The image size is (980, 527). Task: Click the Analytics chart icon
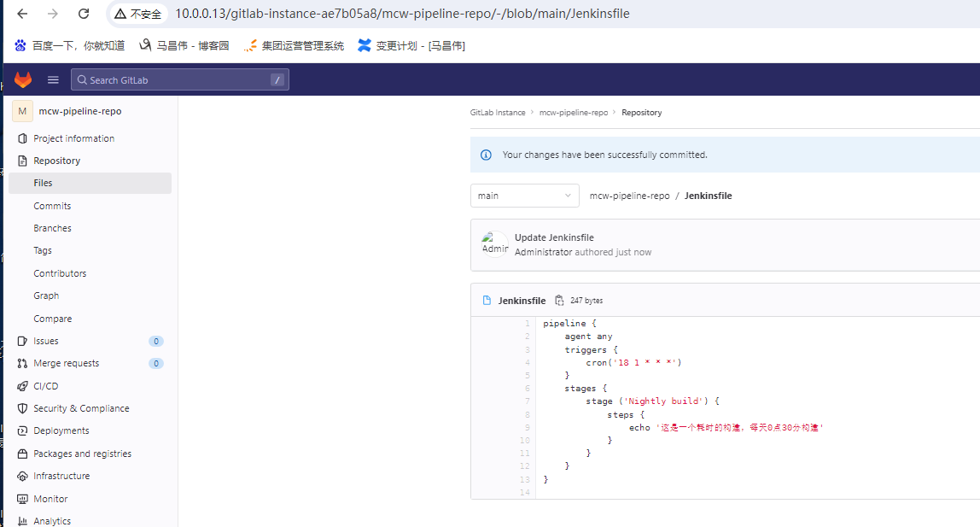(22, 521)
